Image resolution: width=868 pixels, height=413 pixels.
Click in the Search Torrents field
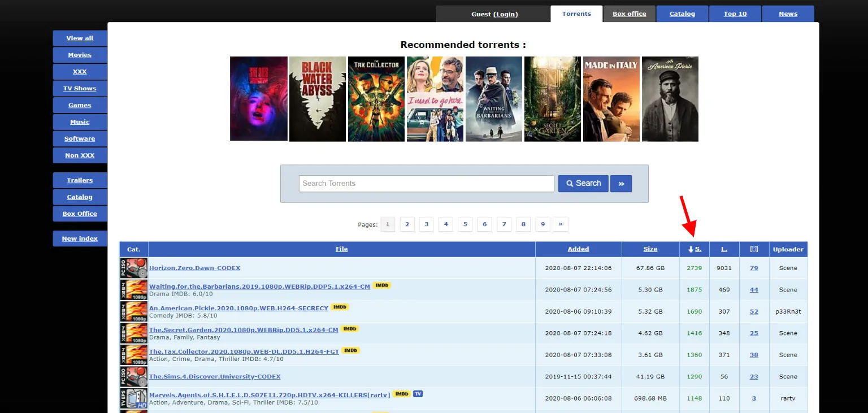427,184
